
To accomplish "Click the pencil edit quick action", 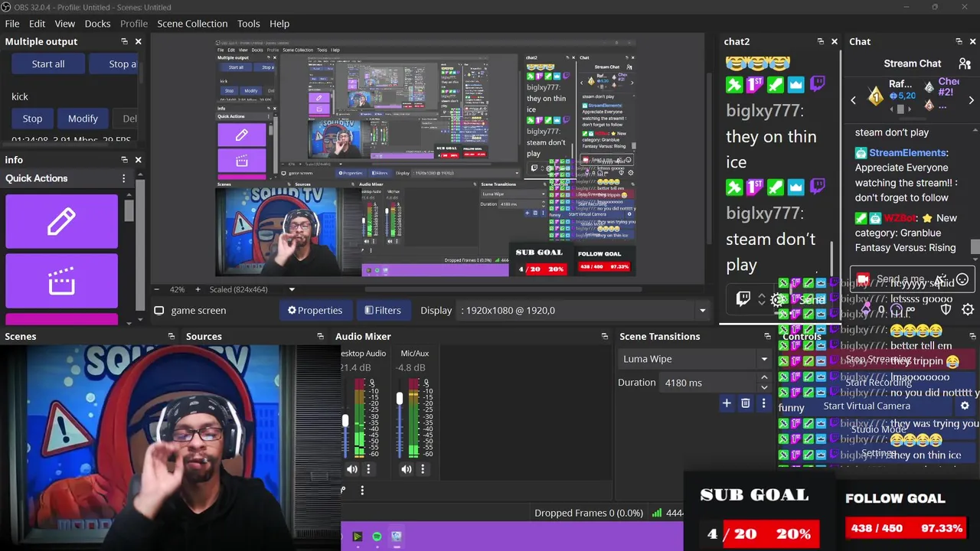I will (x=61, y=222).
